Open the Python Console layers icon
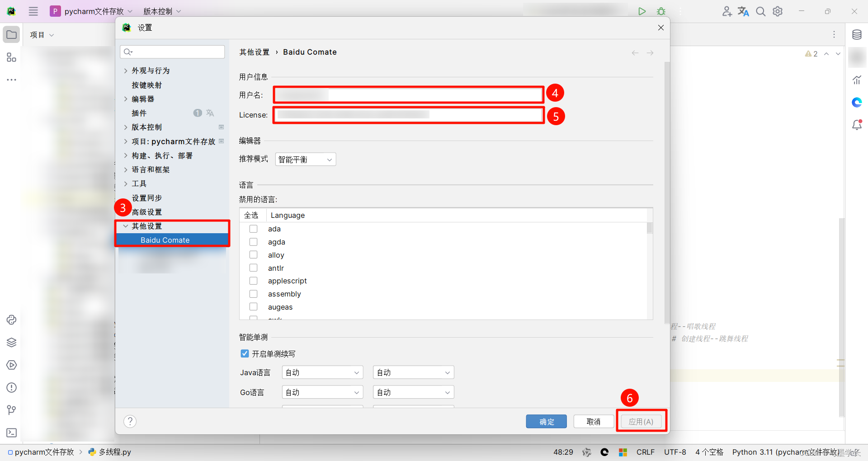This screenshot has height=461, width=868. tap(11, 342)
